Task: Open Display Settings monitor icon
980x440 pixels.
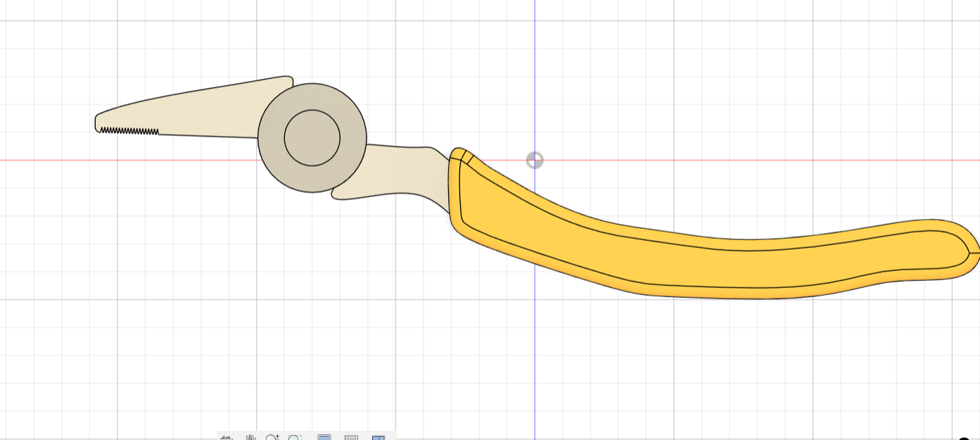Action: pos(324,438)
